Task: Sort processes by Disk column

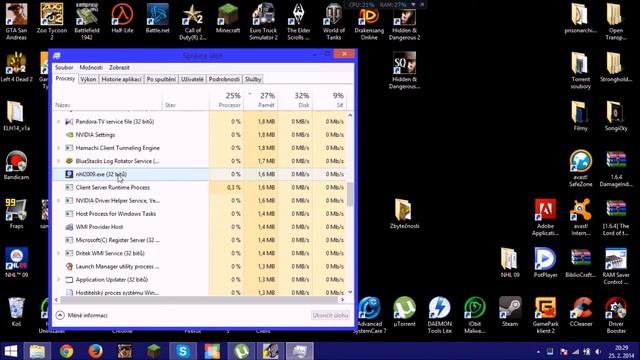Action: [295, 100]
